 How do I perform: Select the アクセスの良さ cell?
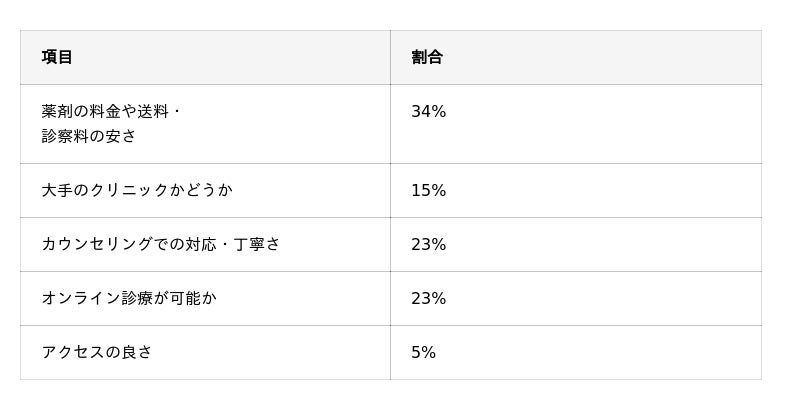coord(97,352)
